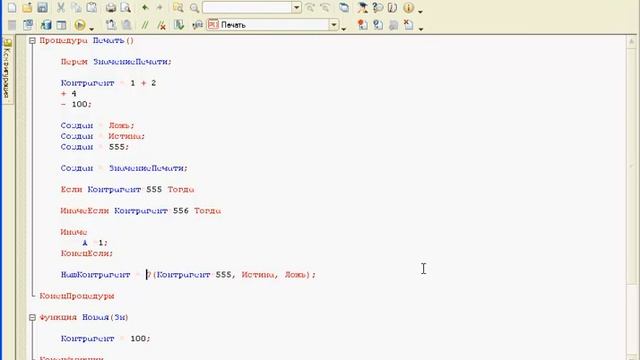Screen dimensions: 640x360
Task: Start debugging with the yellow play icon
Action: [80, 25]
